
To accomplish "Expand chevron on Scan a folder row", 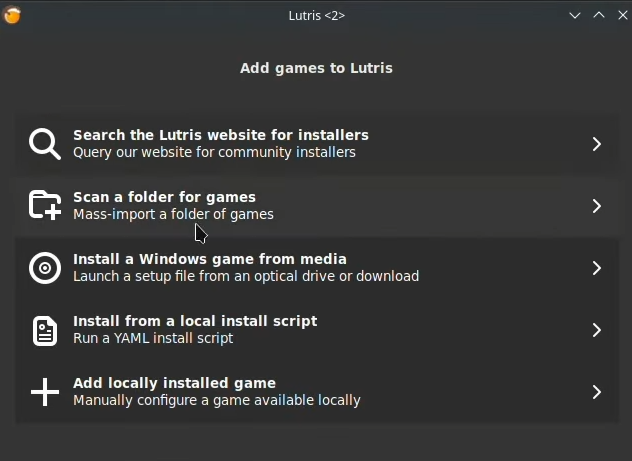I will pyautogui.click(x=597, y=206).
